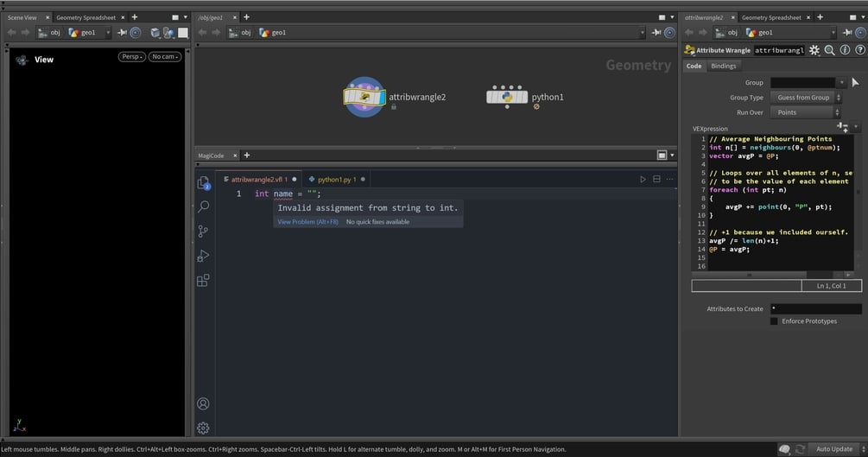Go back in parameter pane path bar
This screenshot has width=868, height=457.
(689, 33)
